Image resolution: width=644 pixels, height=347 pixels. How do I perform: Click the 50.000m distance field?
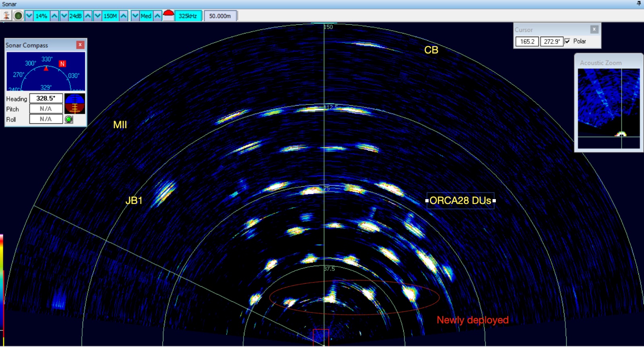tap(220, 16)
